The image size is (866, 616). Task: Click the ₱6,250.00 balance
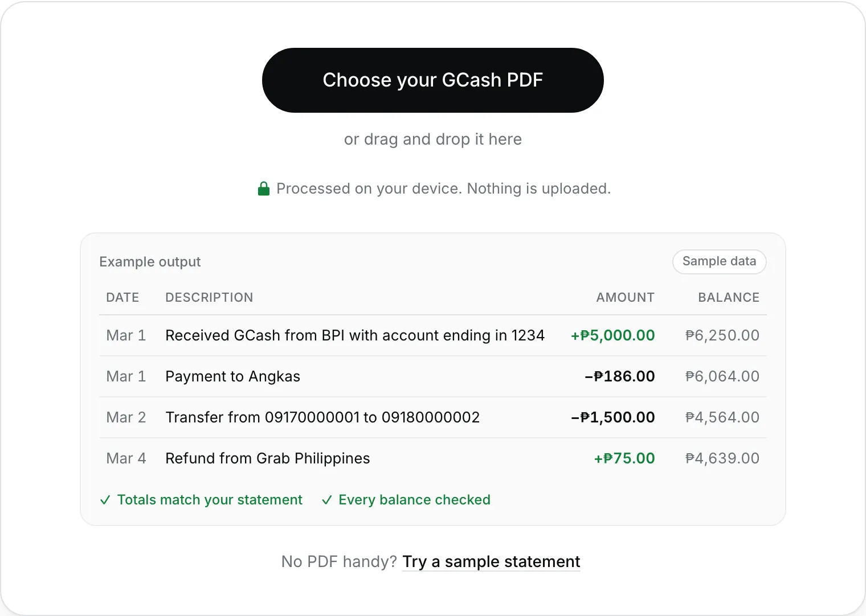click(722, 335)
